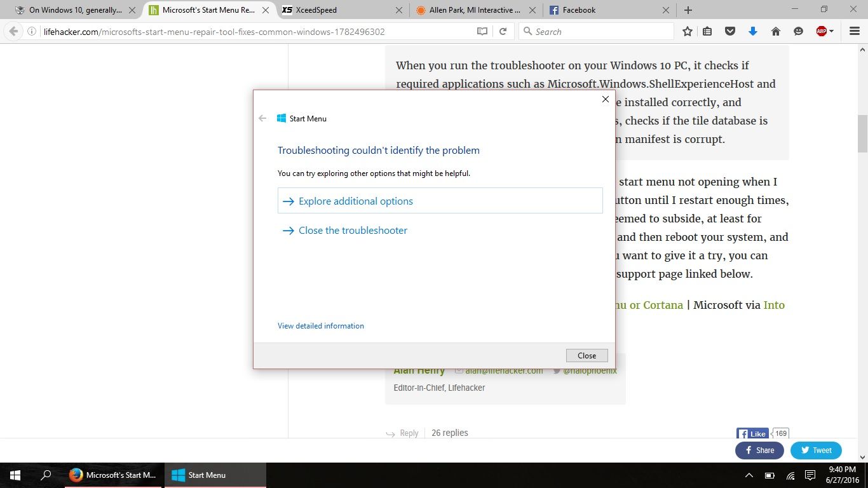
Task: Open Reader View from the address bar
Action: pos(482,31)
